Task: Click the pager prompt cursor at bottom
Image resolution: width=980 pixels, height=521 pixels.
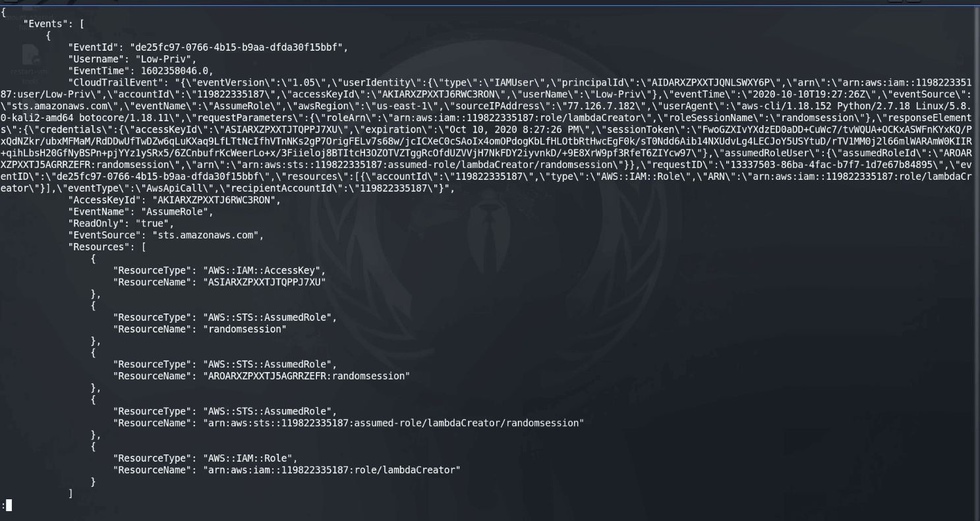Action: 9,506
